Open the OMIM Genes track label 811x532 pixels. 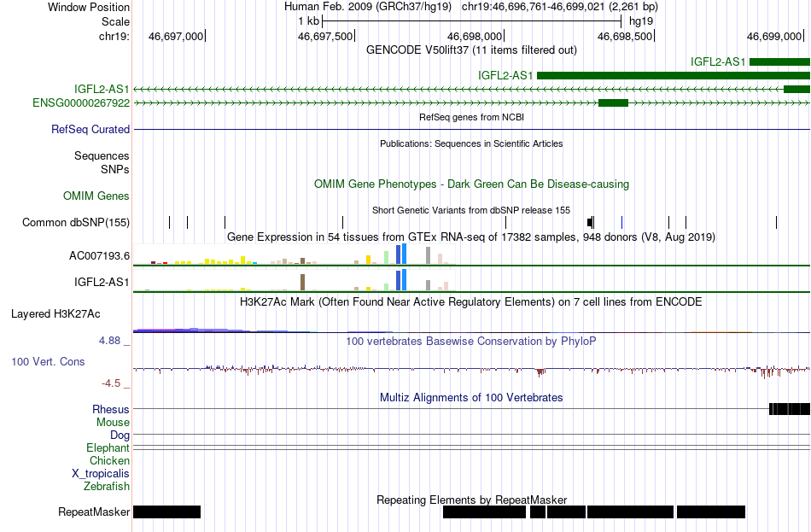(96, 196)
